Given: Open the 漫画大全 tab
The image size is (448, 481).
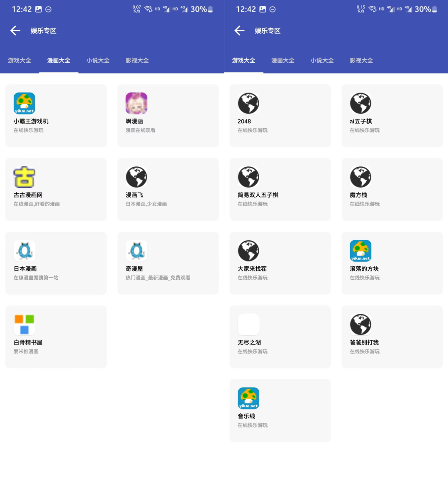Looking at the screenshot, I should click(58, 60).
